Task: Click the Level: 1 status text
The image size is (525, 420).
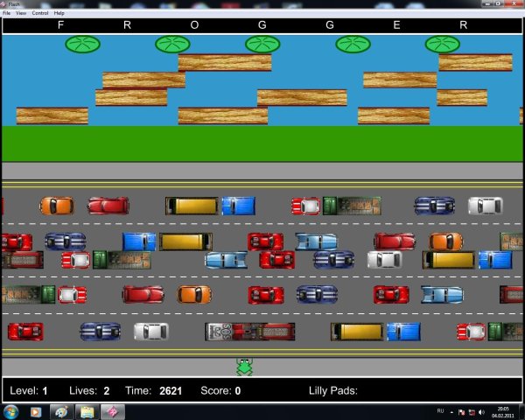Action: [29, 390]
